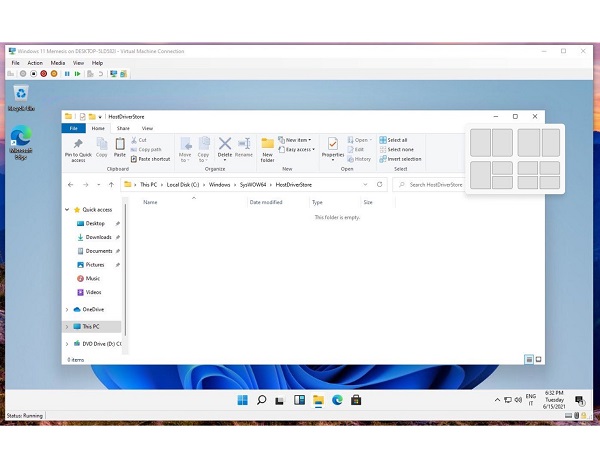600x451 pixels.
Task: Click the History ribbon item
Action: pos(359,159)
